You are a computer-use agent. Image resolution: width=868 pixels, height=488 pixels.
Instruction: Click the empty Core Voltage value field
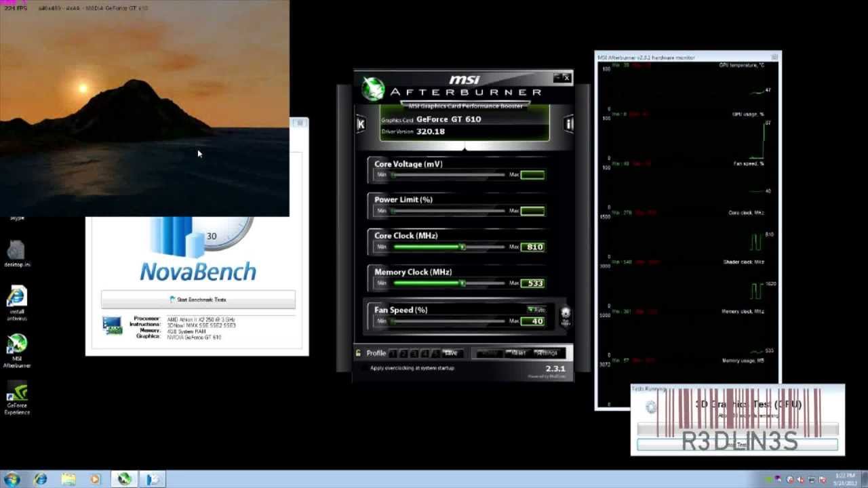pyautogui.click(x=532, y=175)
